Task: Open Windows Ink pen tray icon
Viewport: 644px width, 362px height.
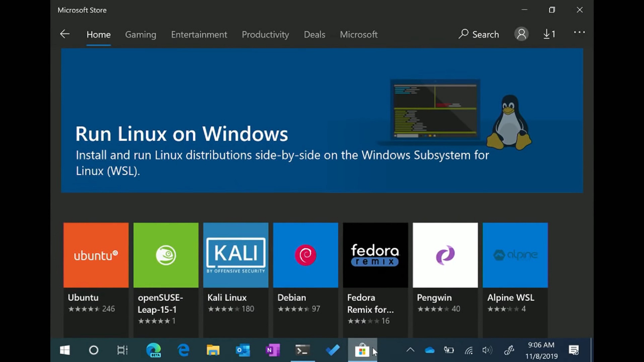Action: click(509, 350)
